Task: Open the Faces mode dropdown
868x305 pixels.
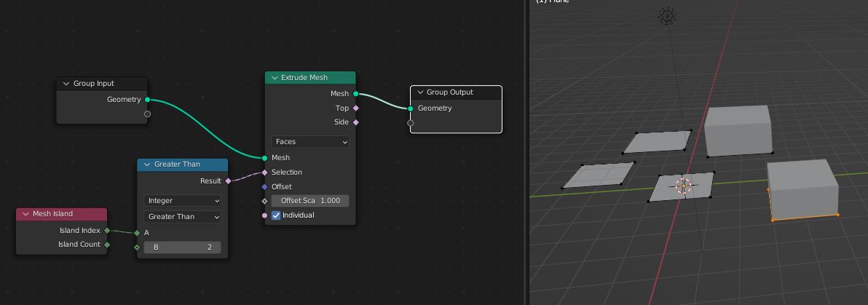Action: tap(310, 142)
